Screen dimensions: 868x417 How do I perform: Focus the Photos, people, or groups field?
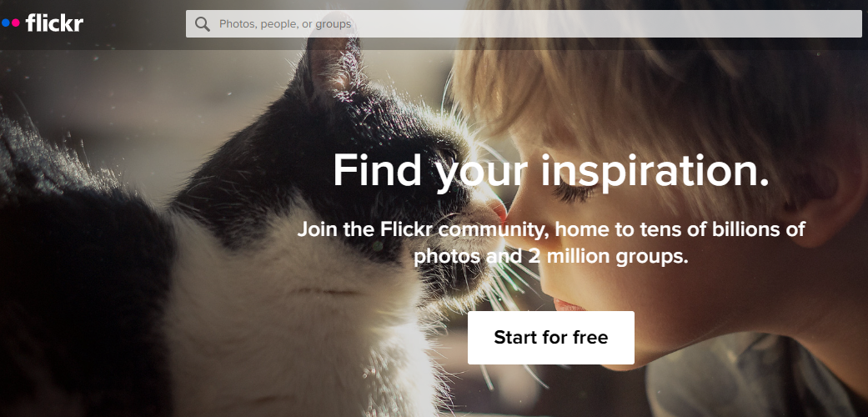(524, 24)
